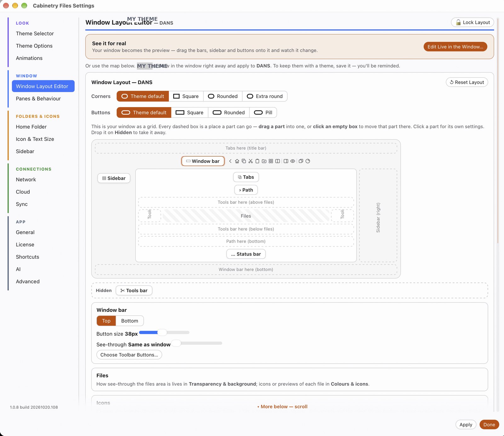Screen dimensions: 504x436
Task: Click the Lock Layout button
Action: 472,22
